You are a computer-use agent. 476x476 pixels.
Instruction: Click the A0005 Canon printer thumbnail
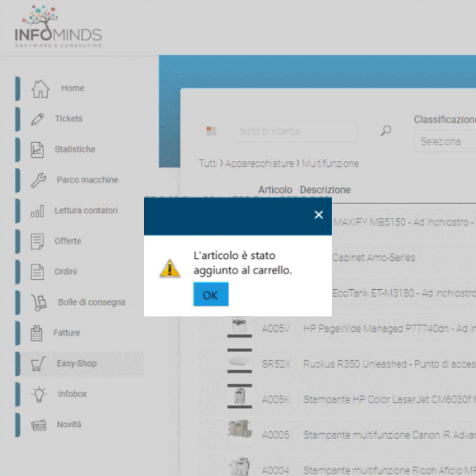(x=239, y=429)
